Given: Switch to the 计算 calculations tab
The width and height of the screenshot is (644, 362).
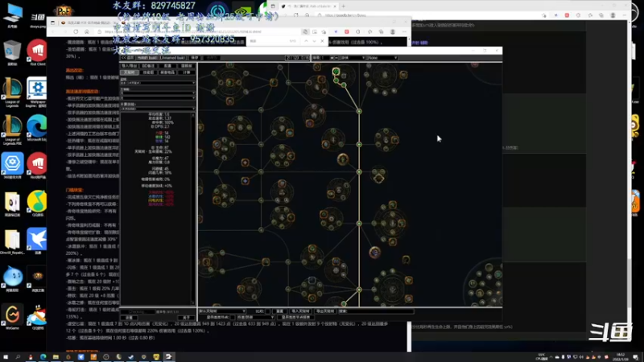Looking at the screenshot, I should coord(187,72).
